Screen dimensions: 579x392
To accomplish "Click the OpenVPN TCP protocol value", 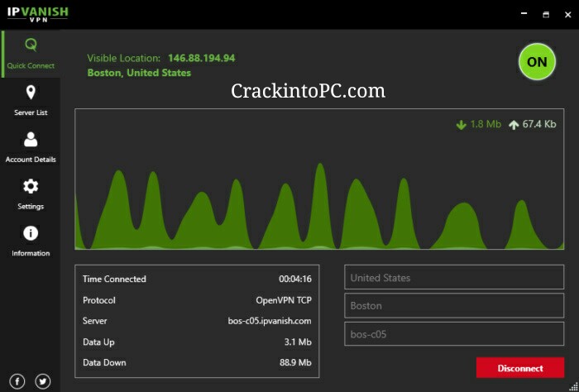I will click(284, 300).
